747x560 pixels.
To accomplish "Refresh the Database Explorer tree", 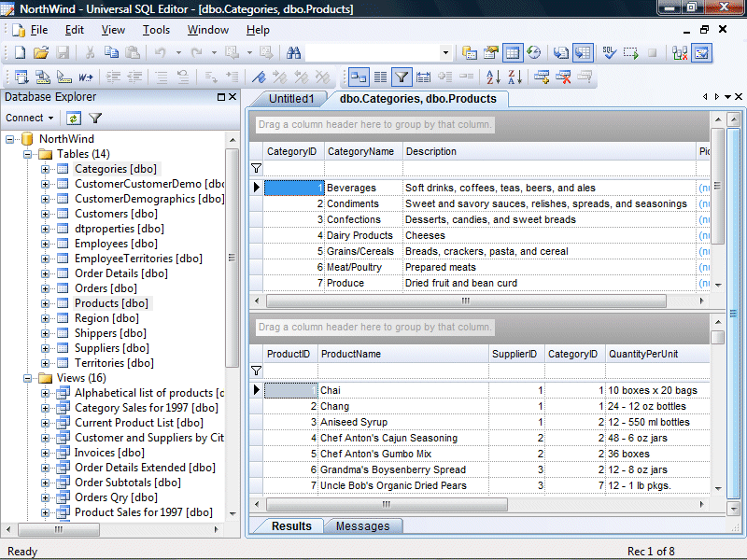I will pos(74,118).
